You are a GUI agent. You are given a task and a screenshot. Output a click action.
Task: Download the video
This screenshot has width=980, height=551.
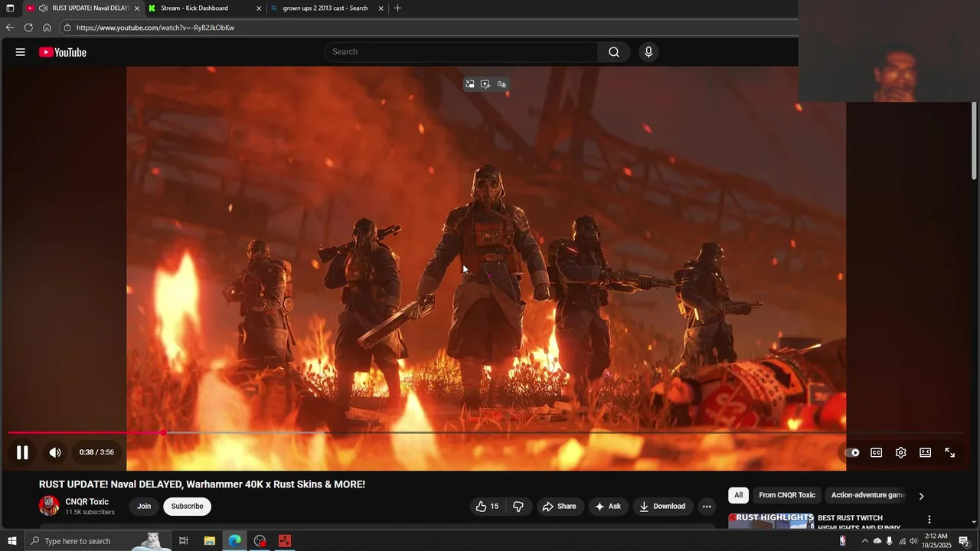click(663, 506)
